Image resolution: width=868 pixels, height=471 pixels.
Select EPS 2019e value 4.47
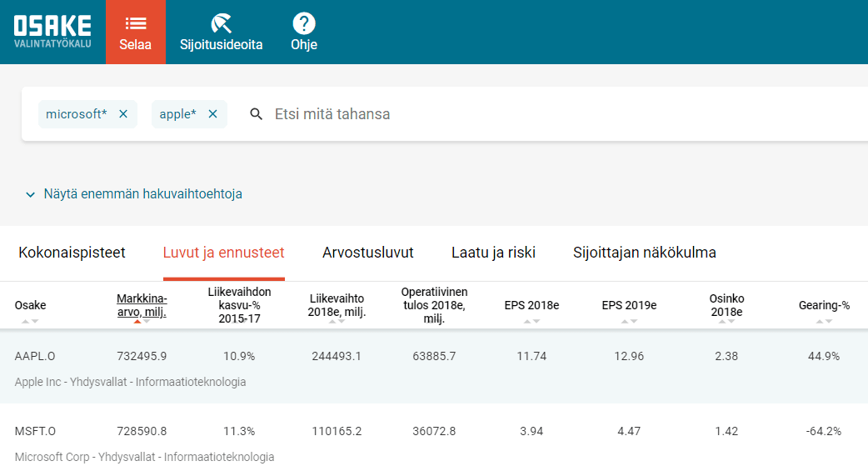pyautogui.click(x=629, y=431)
